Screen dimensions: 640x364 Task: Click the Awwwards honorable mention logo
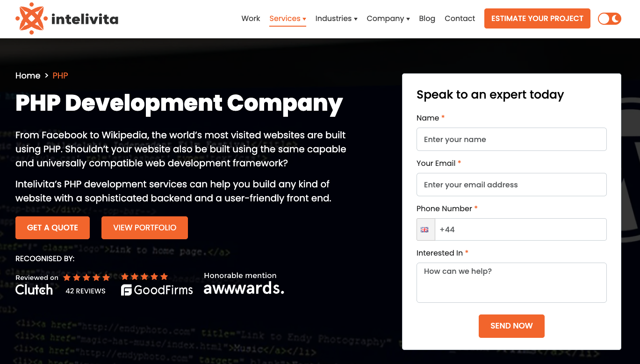244,284
